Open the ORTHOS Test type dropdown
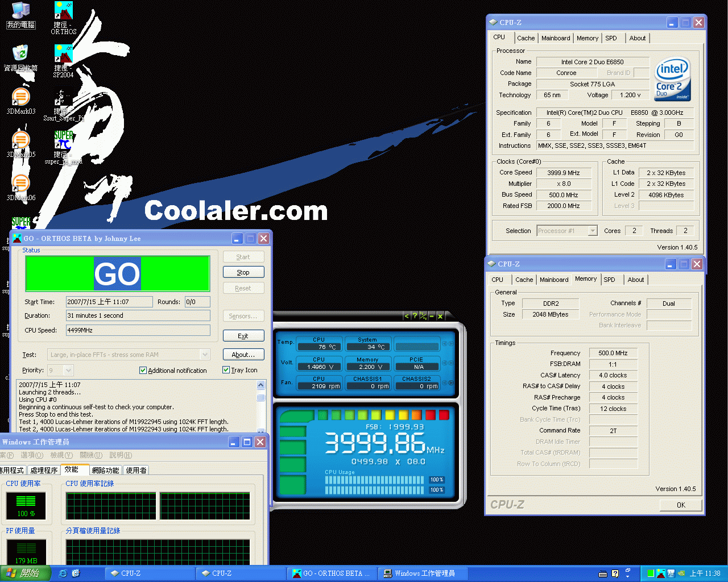Screen dimensions: 728x582 pos(205,355)
